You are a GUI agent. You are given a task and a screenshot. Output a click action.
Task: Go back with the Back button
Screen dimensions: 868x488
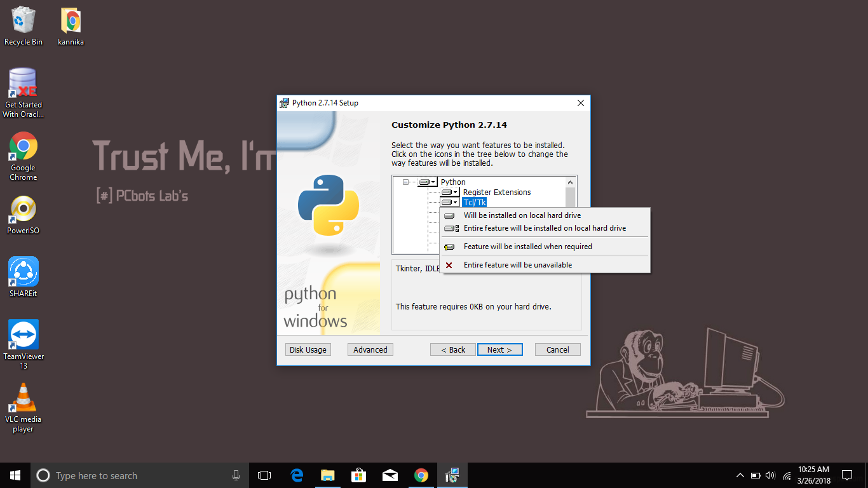[x=453, y=349]
